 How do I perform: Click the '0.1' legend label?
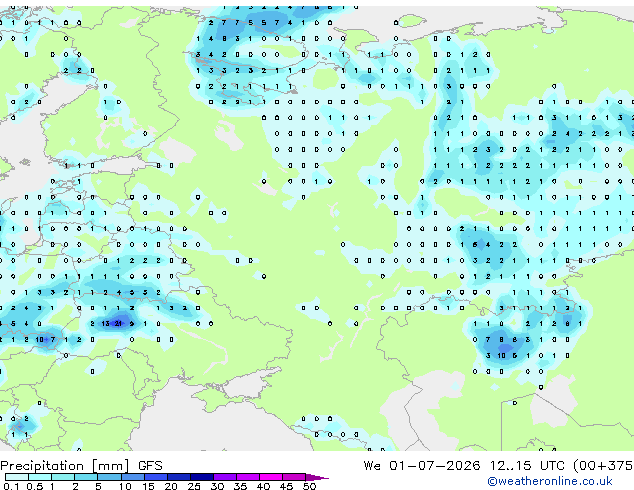point(11,486)
